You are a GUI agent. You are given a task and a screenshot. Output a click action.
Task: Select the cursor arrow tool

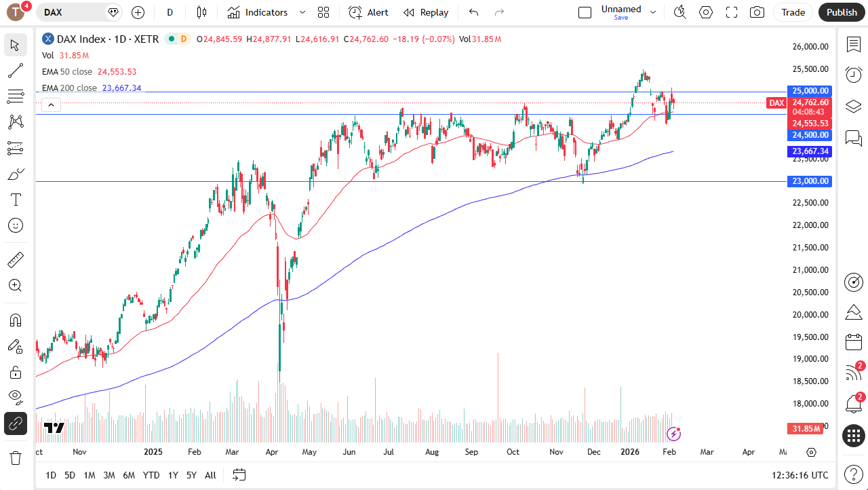tap(15, 45)
